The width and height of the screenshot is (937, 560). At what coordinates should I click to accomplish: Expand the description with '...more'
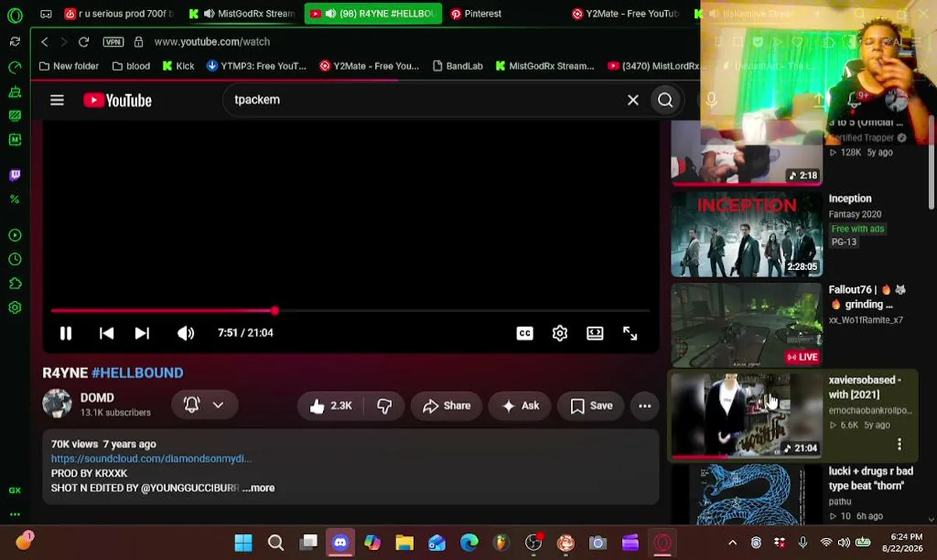tap(258, 488)
